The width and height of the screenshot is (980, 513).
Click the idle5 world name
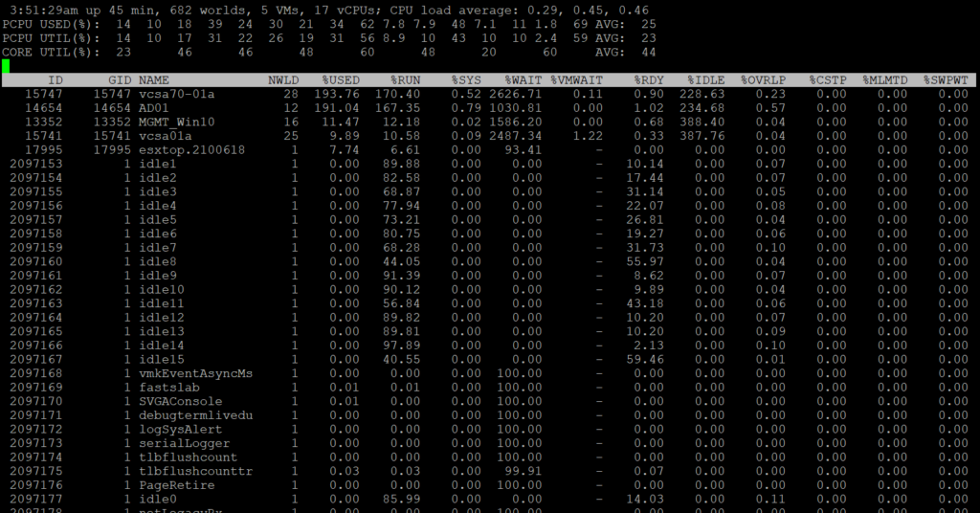[x=158, y=219]
